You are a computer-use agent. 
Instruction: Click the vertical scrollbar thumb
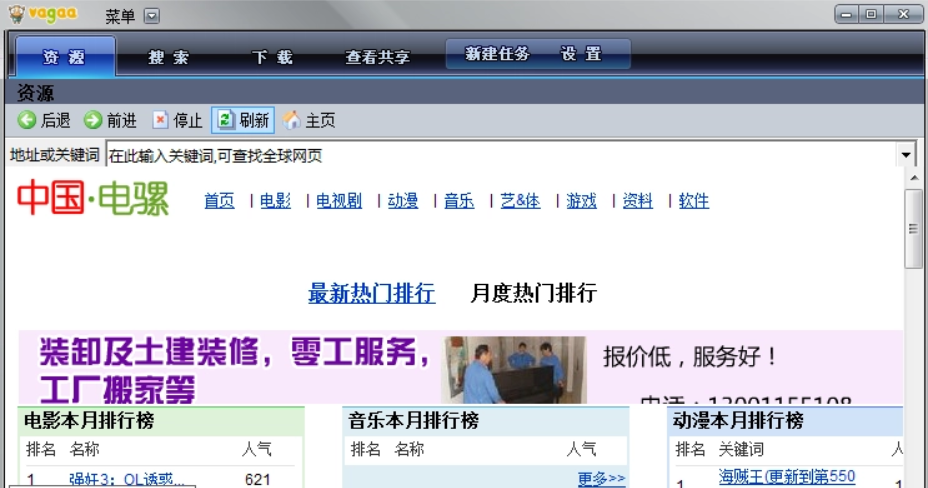[x=913, y=228]
